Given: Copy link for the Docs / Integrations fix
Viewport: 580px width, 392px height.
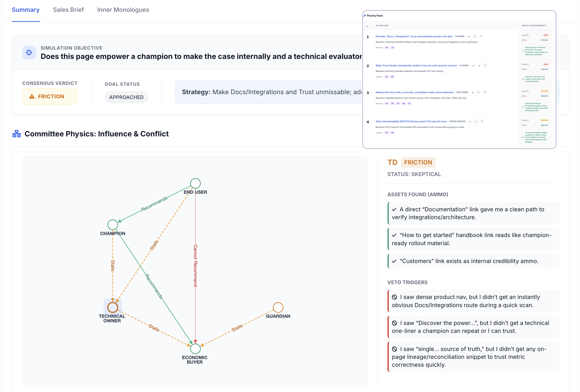Looking at the screenshot, I should [x=469, y=36].
